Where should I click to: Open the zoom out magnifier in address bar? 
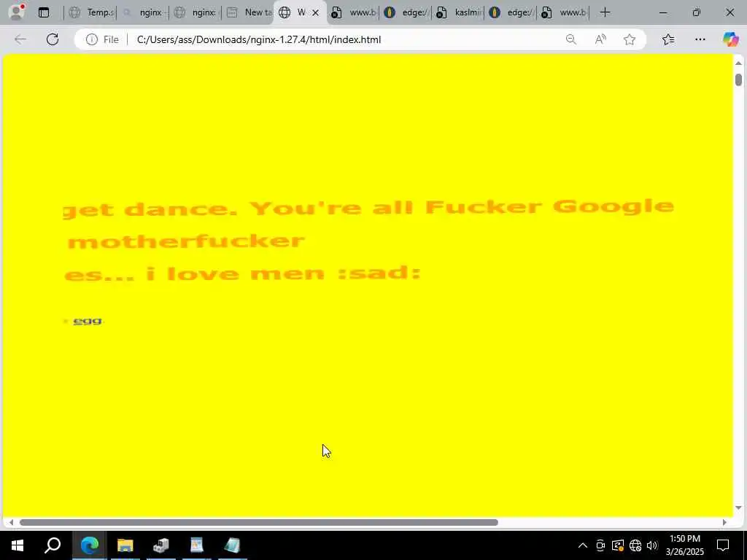570,39
